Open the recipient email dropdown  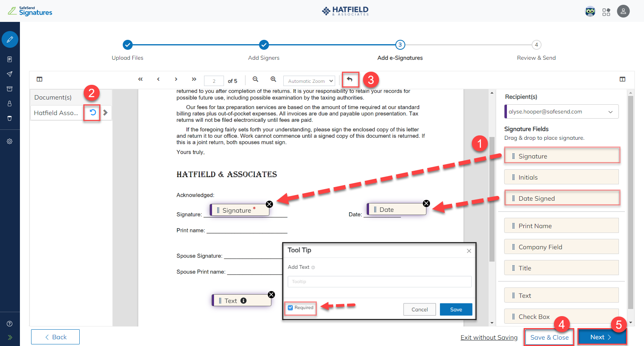tap(562, 112)
